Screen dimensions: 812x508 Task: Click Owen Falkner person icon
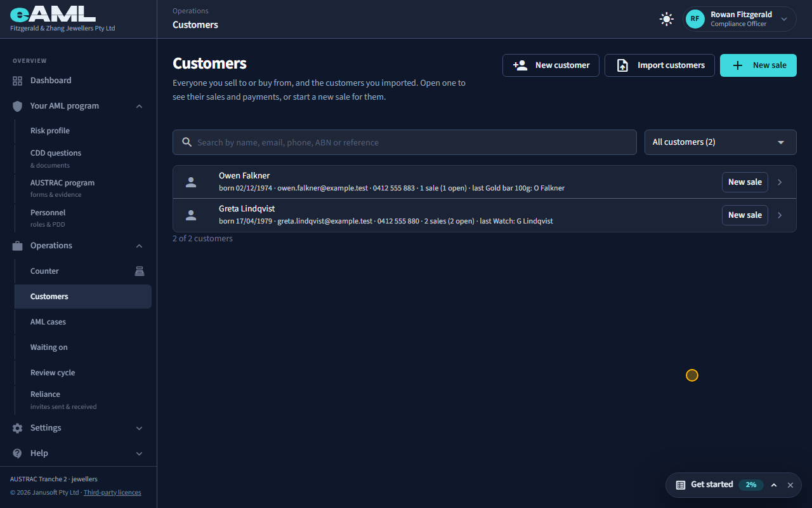point(191,182)
